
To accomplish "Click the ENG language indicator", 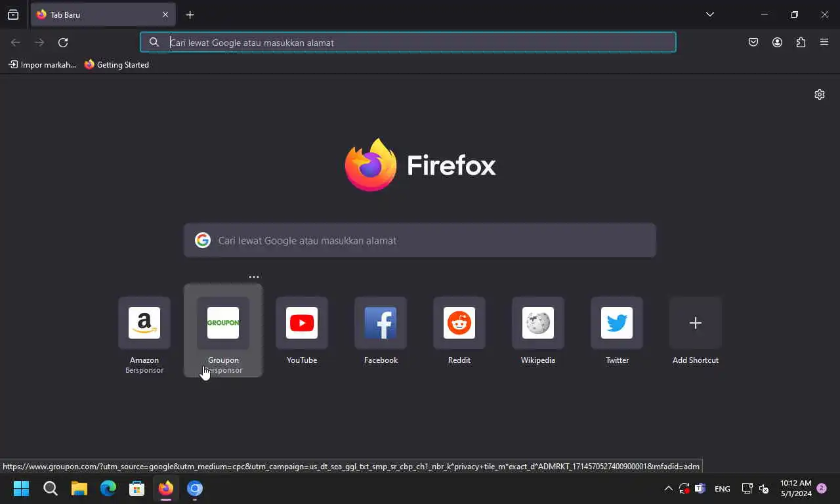I will click(723, 489).
